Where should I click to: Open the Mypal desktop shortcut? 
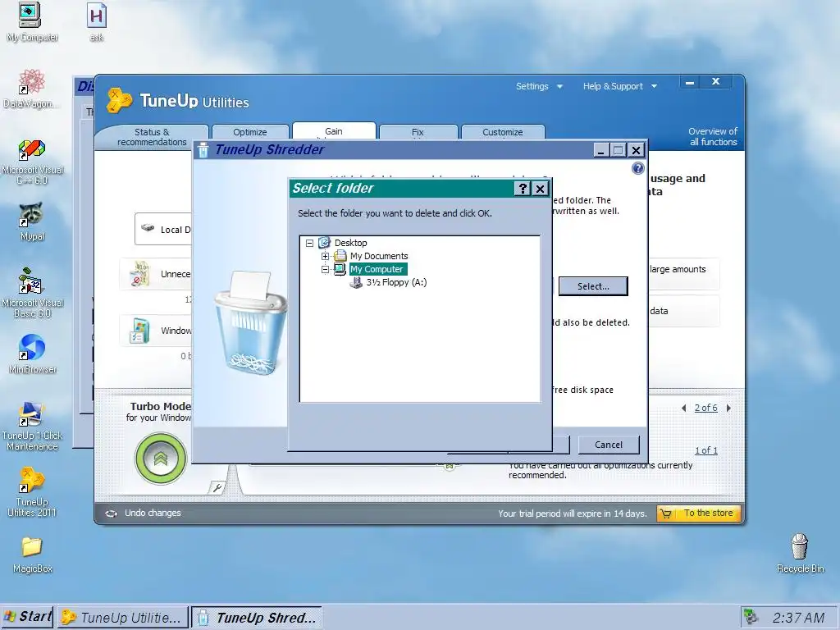coord(32,221)
